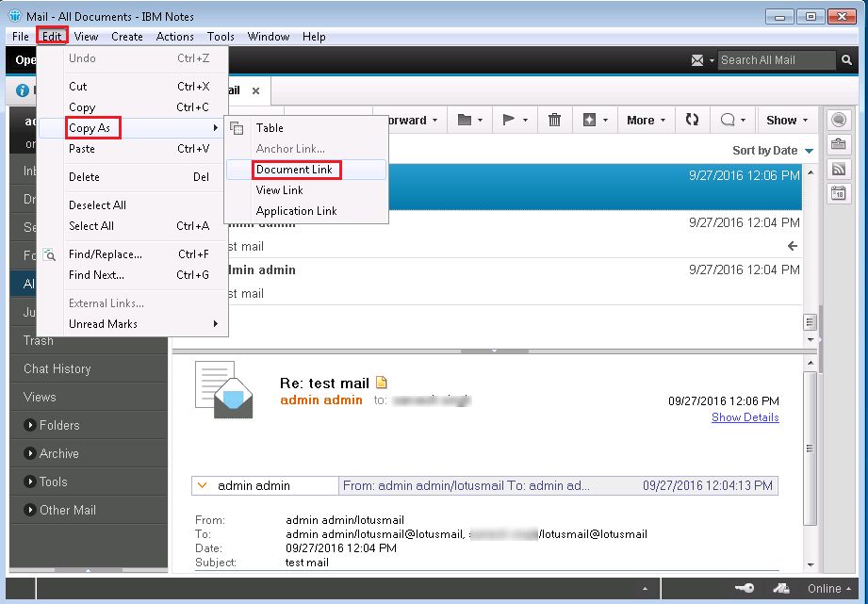Choose View Link in the Copy As submenu
The height and width of the screenshot is (604, 868).
pos(306,190)
